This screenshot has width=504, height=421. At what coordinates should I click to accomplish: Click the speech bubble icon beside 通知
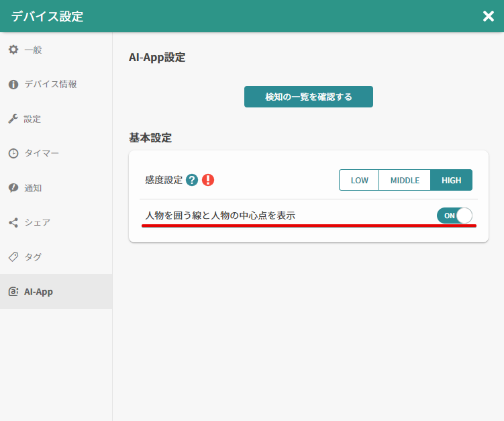[x=13, y=188]
